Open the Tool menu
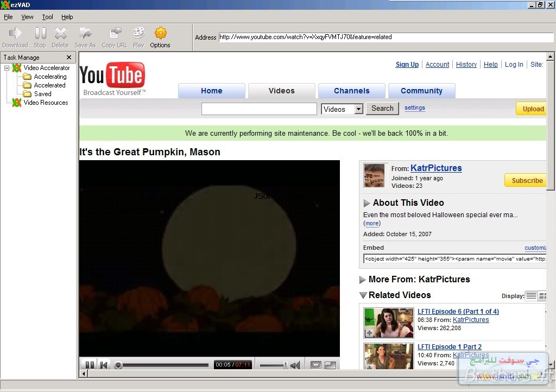 point(48,17)
